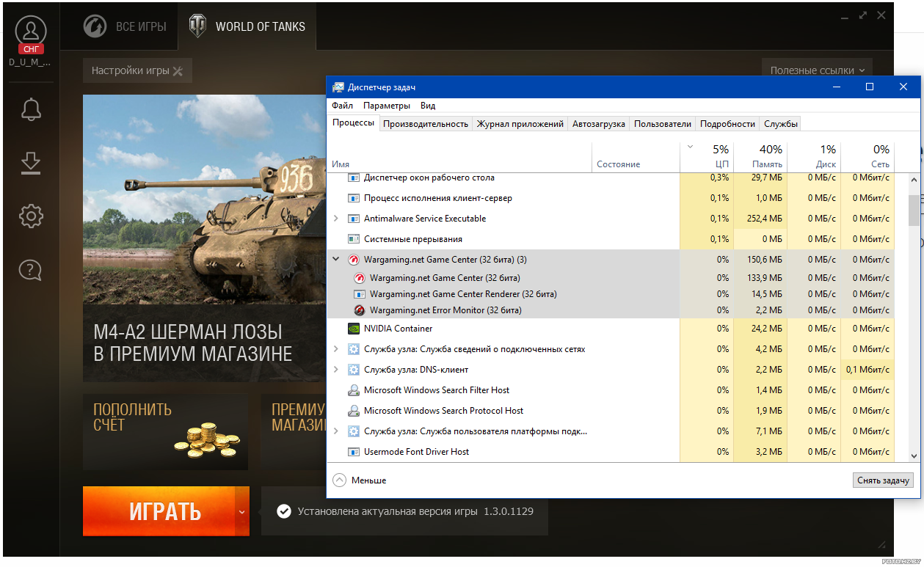Viewport: 924px width, 567px height.
Task: Click the Системные прерывания process icon
Action: pyautogui.click(x=353, y=239)
